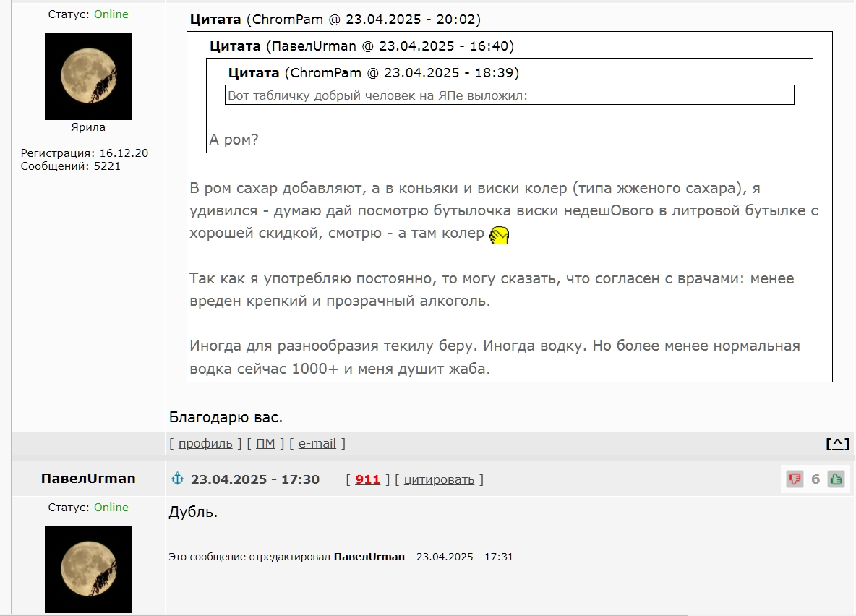
Task: Open the ПавелUrman username link
Action: pos(88,479)
